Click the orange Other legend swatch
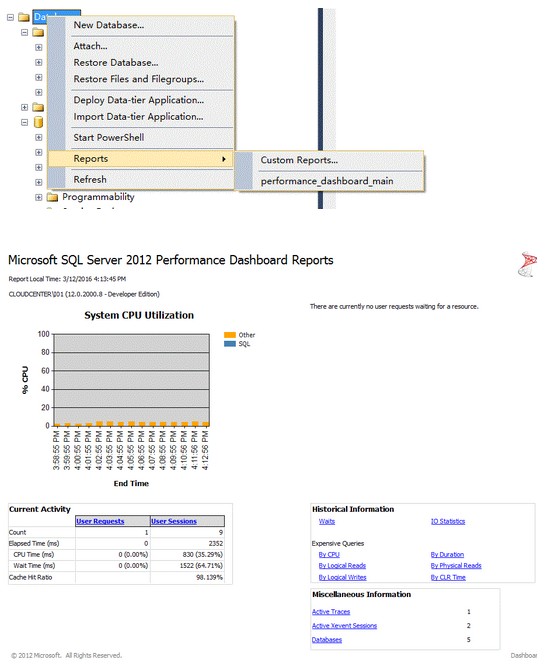 [x=230, y=335]
